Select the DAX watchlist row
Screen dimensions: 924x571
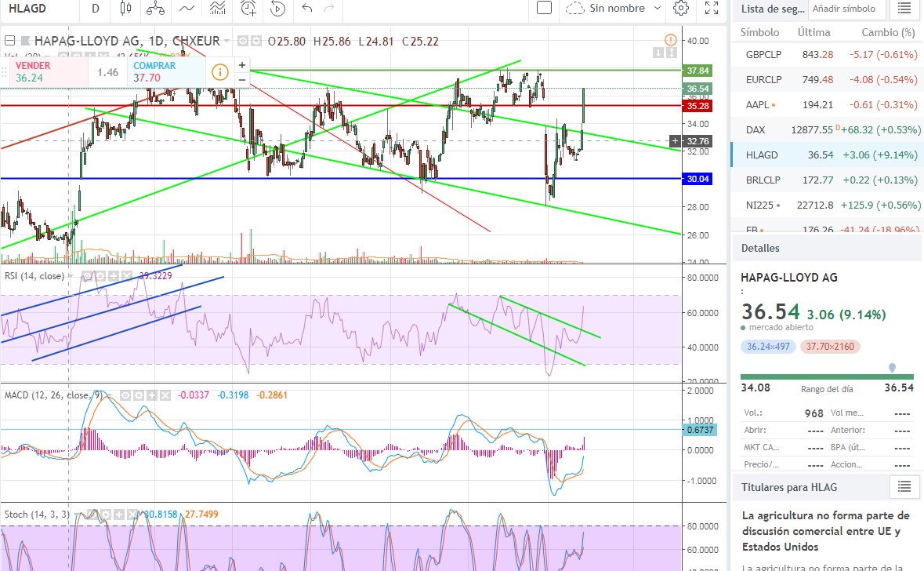coord(827,129)
